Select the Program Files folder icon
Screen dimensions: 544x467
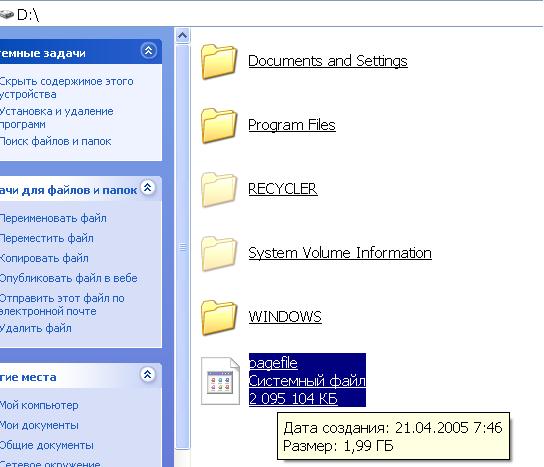pyautogui.click(x=219, y=126)
